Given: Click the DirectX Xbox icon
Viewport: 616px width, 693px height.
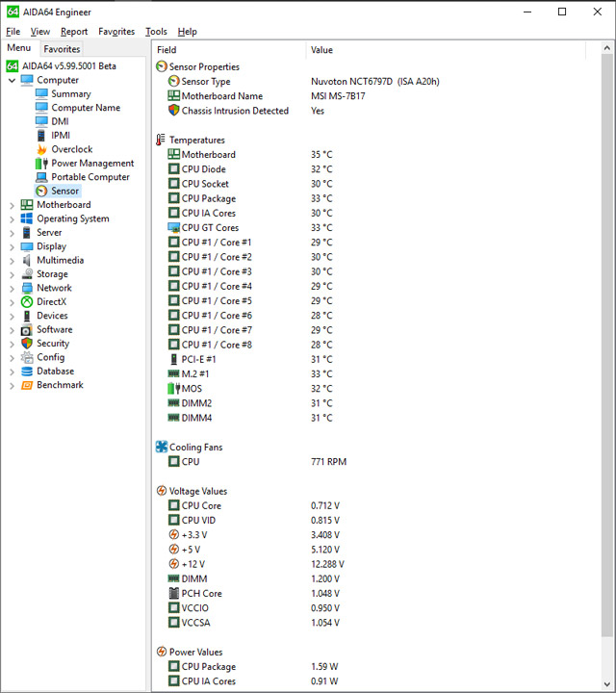Looking at the screenshot, I should click(27, 302).
